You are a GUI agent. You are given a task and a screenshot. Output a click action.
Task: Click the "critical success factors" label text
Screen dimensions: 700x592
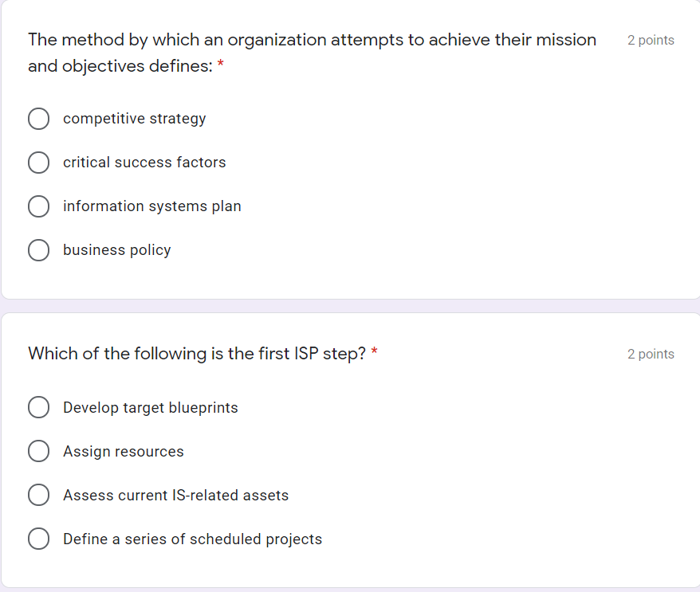pyautogui.click(x=144, y=163)
